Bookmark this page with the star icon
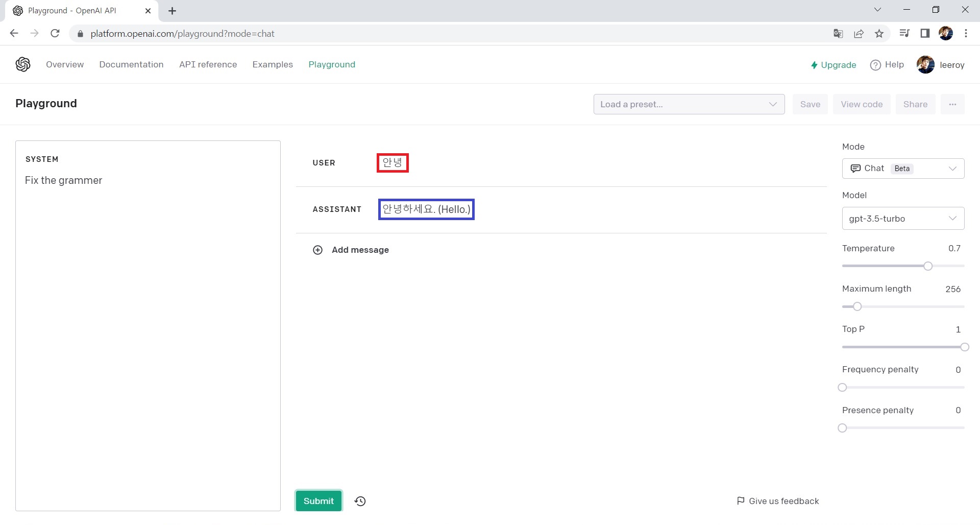This screenshot has height=525, width=980. [879, 34]
